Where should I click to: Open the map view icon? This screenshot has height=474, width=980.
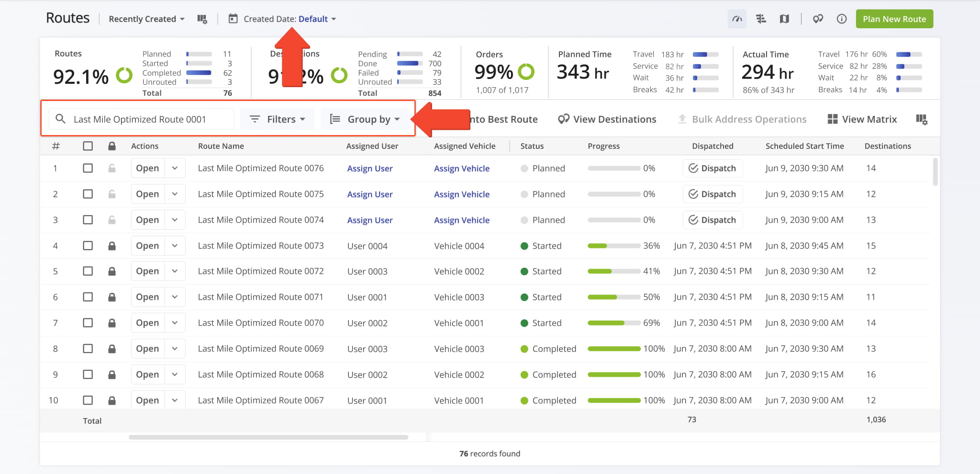coord(784,19)
